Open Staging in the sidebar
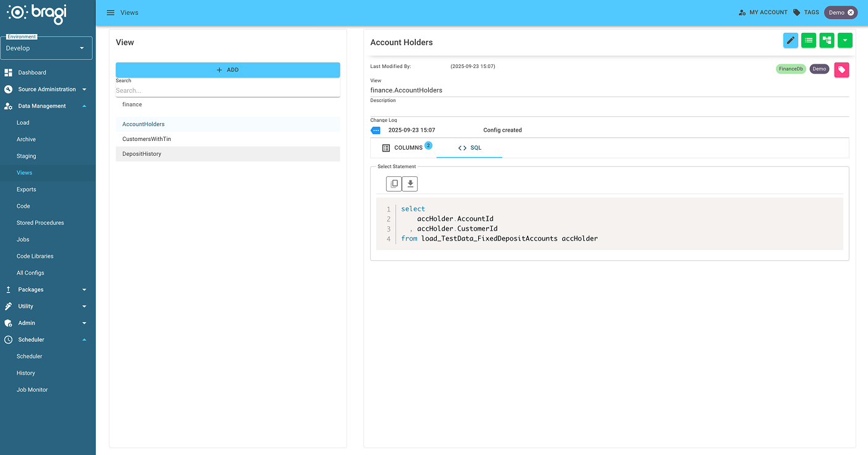The width and height of the screenshot is (868, 455). click(27, 156)
